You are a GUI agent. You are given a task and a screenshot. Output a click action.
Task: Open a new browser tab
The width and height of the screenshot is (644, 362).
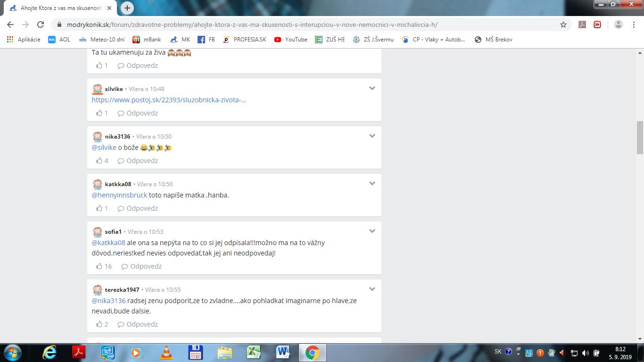[x=127, y=8]
